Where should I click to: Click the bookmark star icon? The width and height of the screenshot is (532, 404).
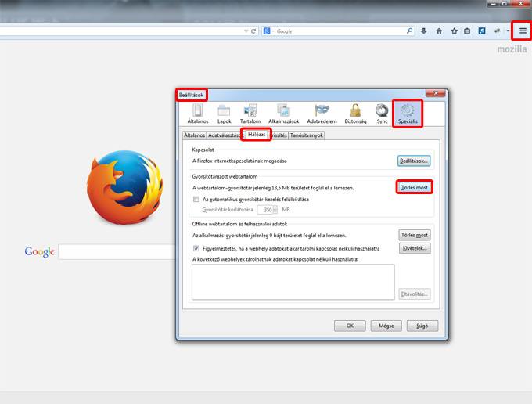[454, 31]
